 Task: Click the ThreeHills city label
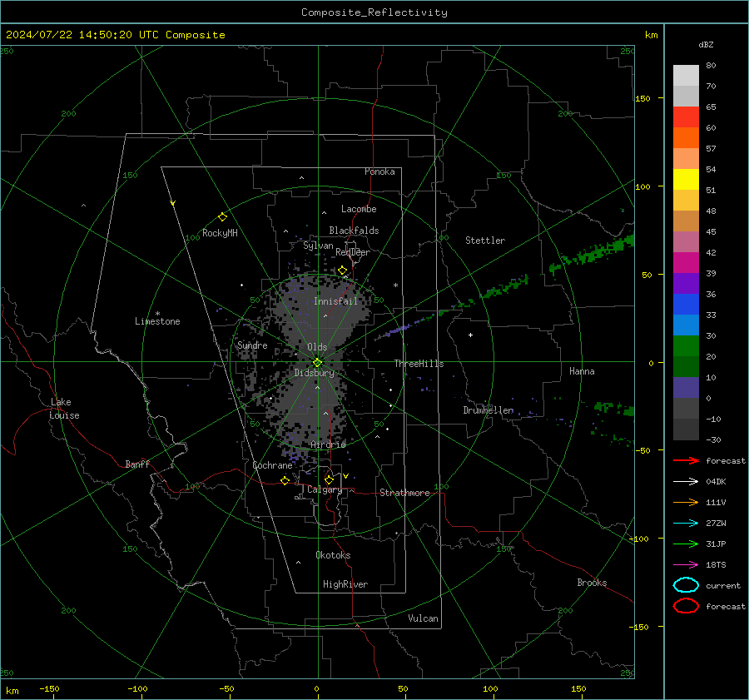(419, 364)
